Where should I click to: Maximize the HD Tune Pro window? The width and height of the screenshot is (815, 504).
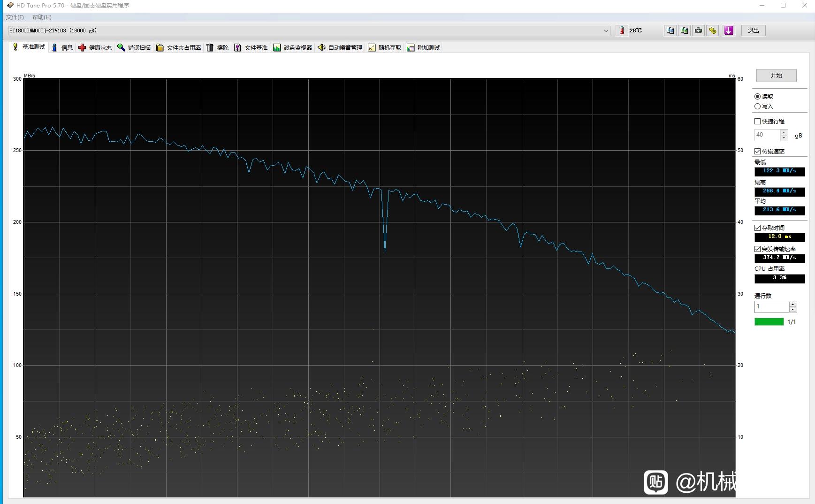[783, 6]
